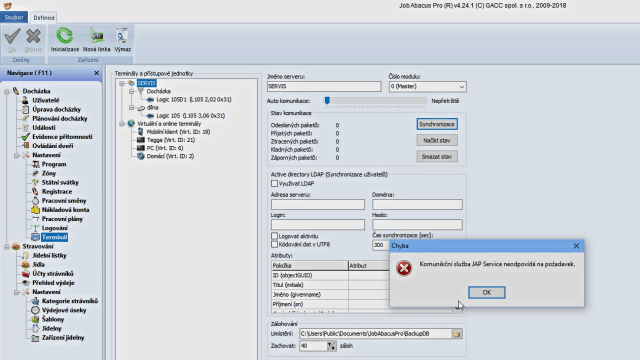Open Nákladová konta item
Viewport: 640px width, 360px height.
coord(65,210)
